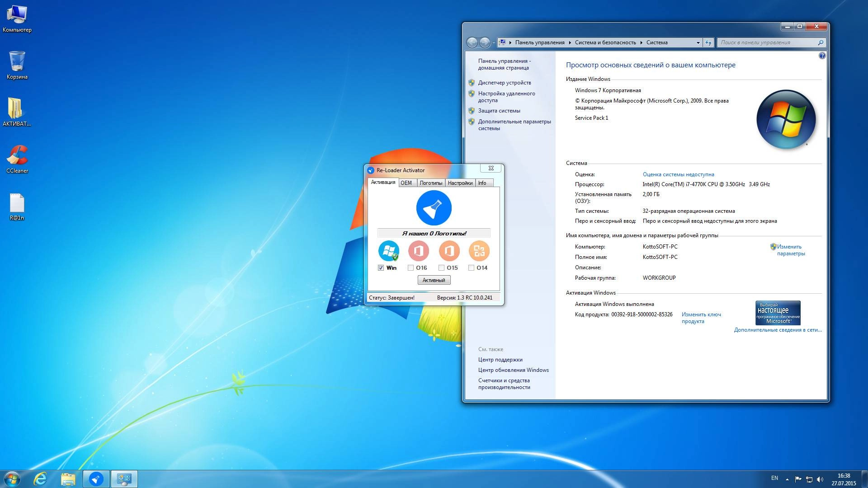Viewport: 868px width, 488px height.
Task: Click the genuine Microsoft software badge
Action: [x=778, y=313]
